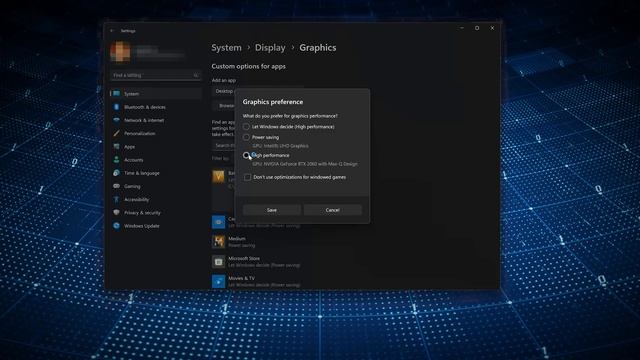Check Don't use optimizations for windowed games
The width and height of the screenshot is (640, 360).
click(247, 177)
